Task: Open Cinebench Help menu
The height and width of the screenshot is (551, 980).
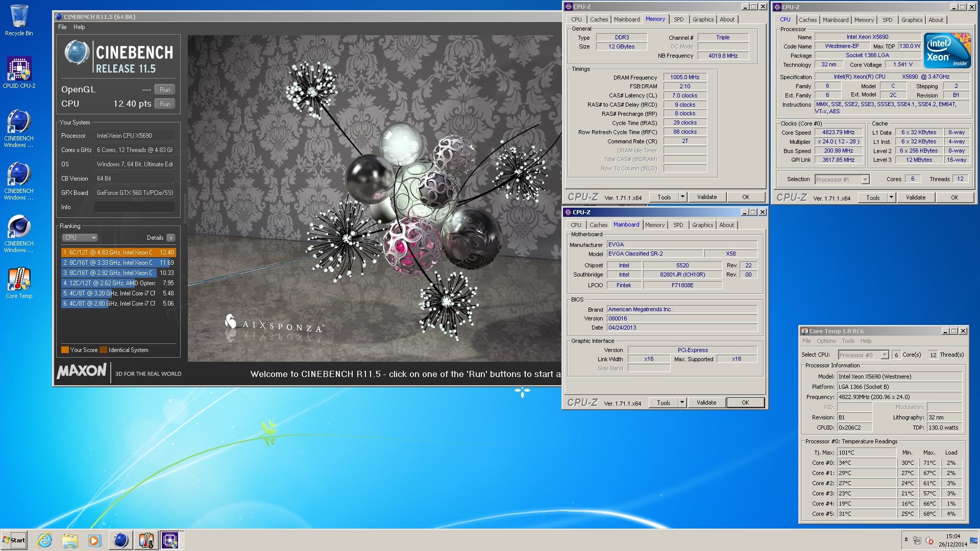Action: pyautogui.click(x=79, y=27)
